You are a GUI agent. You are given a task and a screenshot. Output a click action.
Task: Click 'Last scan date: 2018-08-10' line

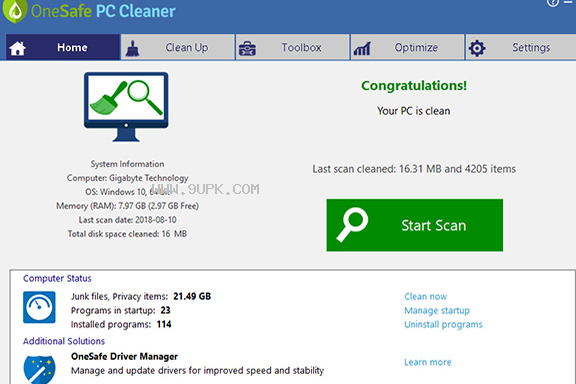point(127,220)
